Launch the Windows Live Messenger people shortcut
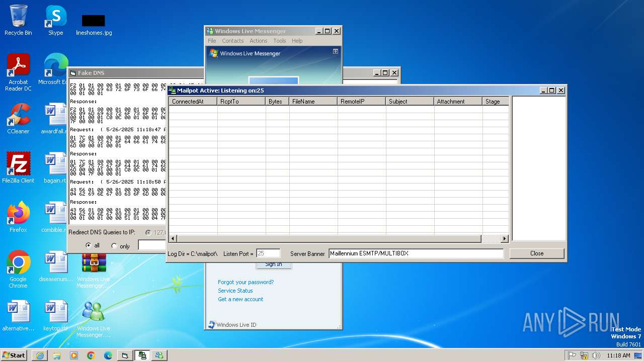 pyautogui.click(x=94, y=319)
